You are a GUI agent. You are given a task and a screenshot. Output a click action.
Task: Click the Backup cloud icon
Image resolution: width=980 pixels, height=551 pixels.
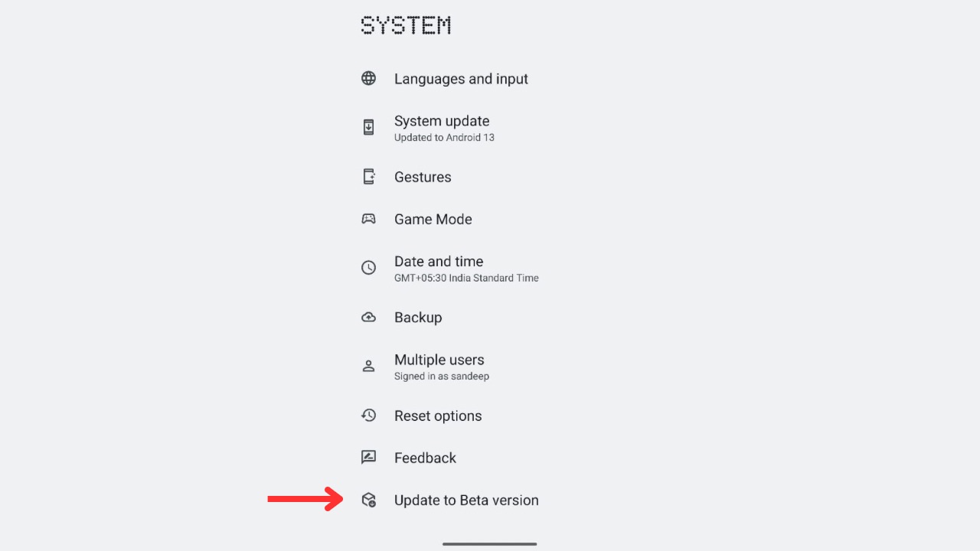tap(368, 316)
